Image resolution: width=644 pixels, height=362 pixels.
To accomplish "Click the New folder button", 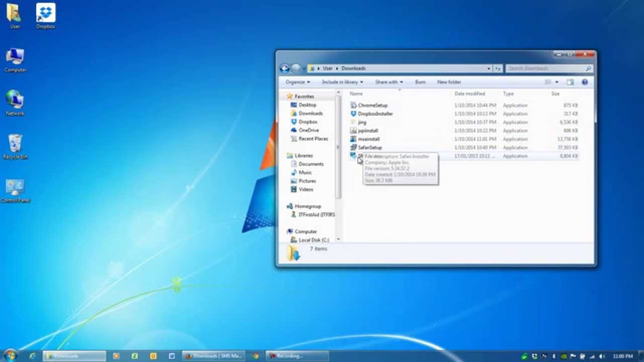I will click(449, 82).
